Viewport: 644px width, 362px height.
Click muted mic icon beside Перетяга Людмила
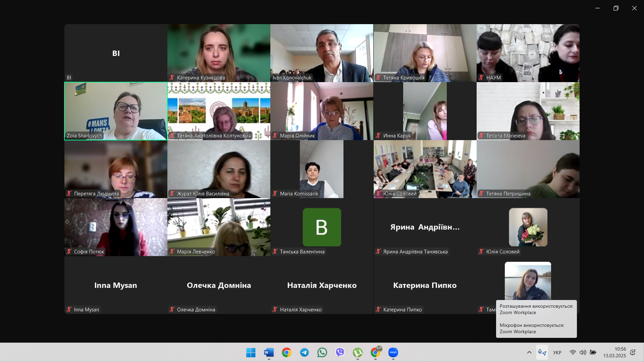69,194
